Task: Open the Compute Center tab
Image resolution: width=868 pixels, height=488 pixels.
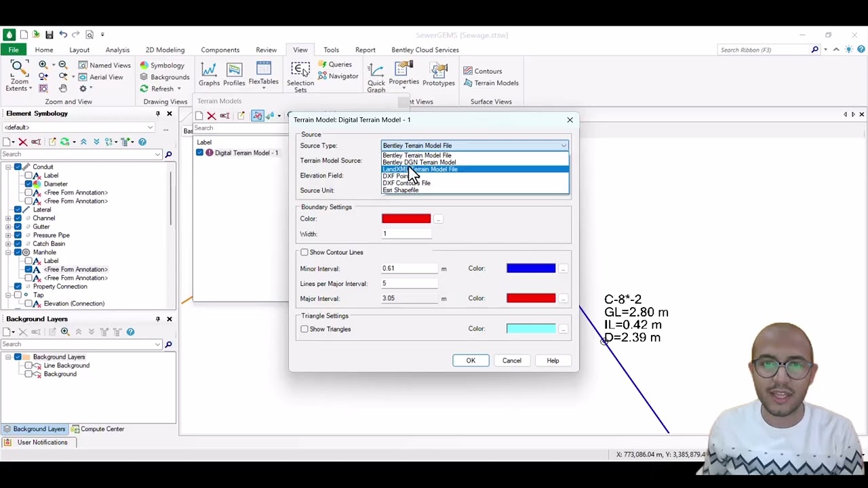Action: [98, 429]
